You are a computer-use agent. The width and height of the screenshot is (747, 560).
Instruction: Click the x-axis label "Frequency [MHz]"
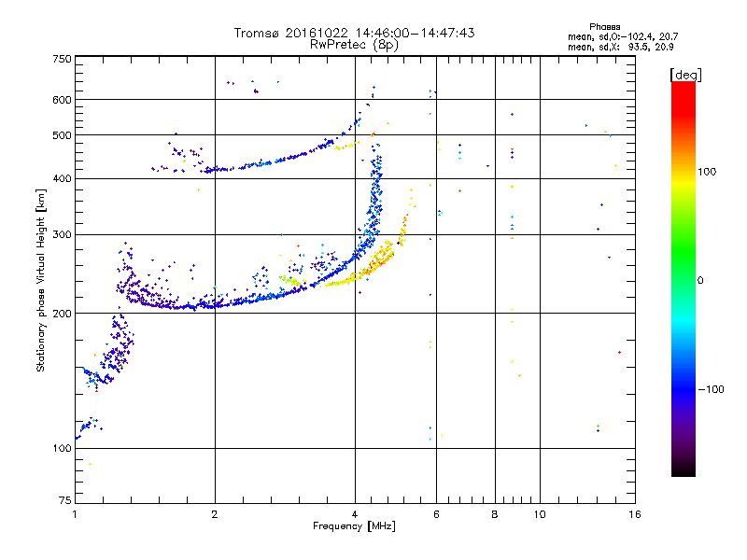[354, 526]
